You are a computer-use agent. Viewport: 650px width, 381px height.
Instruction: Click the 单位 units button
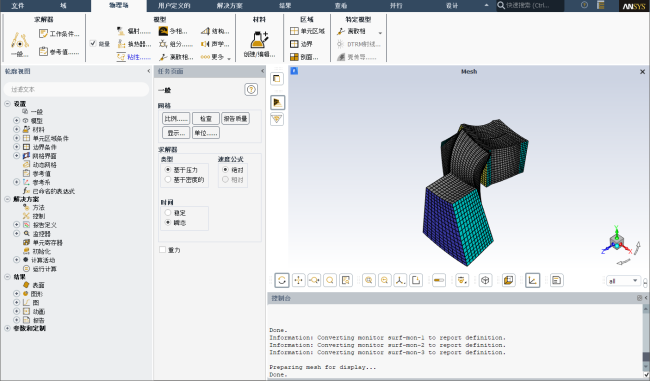206,133
